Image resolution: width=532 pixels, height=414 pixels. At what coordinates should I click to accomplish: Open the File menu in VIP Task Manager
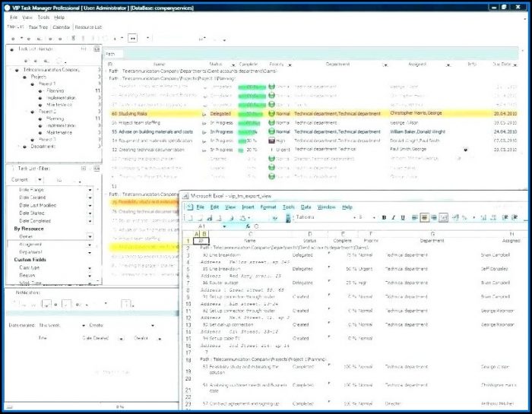[14, 17]
